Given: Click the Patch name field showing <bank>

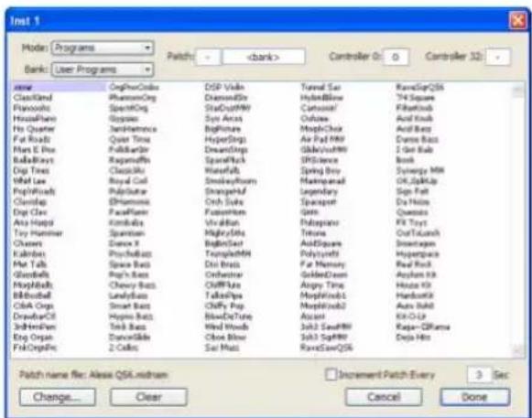Looking at the screenshot, I should 264,57.
